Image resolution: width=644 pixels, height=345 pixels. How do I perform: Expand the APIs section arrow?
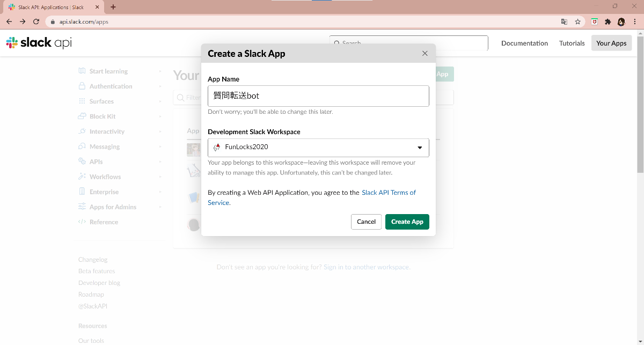160,162
